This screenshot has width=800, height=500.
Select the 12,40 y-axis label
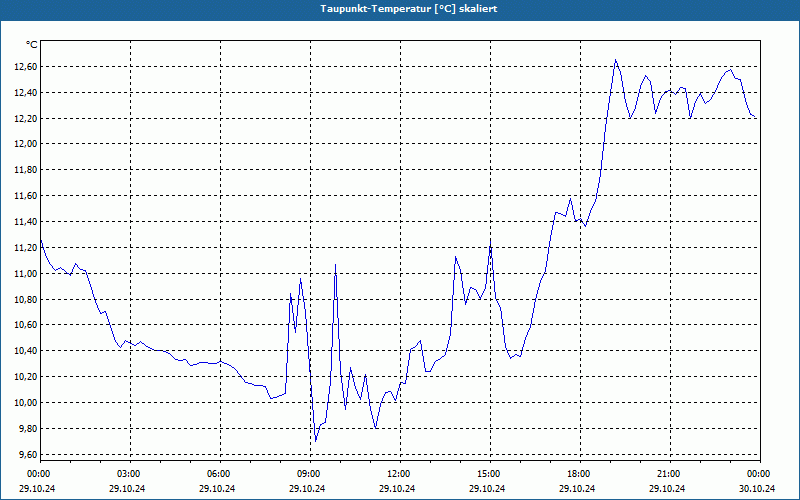click(x=26, y=93)
